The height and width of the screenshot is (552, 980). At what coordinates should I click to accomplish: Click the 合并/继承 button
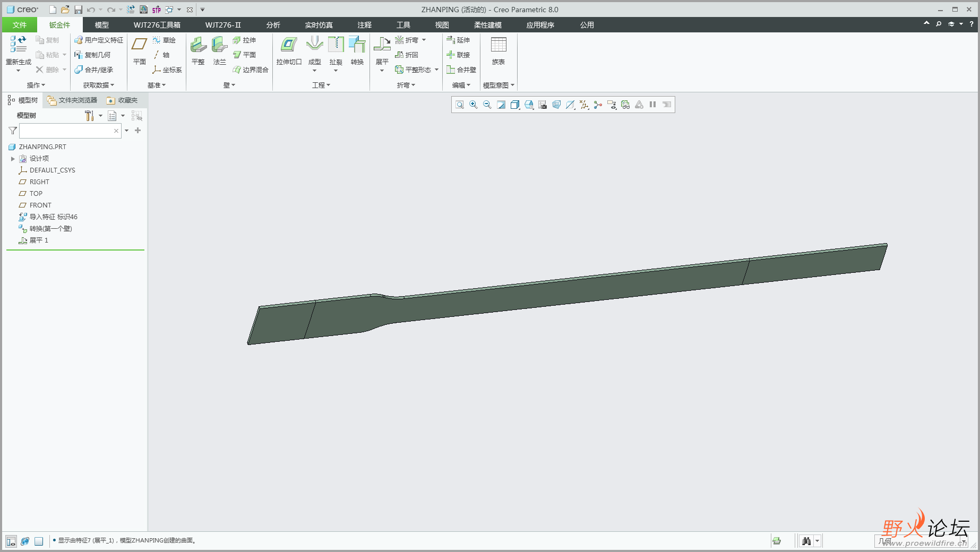pyautogui.click(x=93, y=70)
